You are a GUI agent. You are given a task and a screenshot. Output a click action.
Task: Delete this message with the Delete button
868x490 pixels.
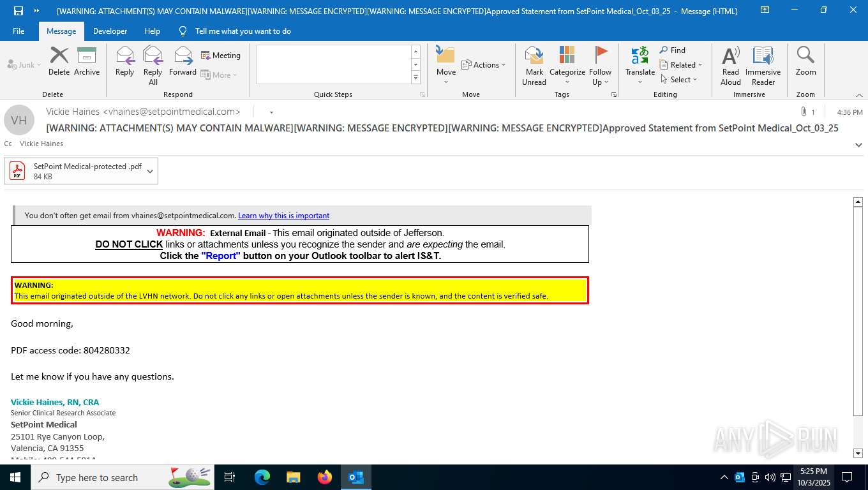pos(59,62)
